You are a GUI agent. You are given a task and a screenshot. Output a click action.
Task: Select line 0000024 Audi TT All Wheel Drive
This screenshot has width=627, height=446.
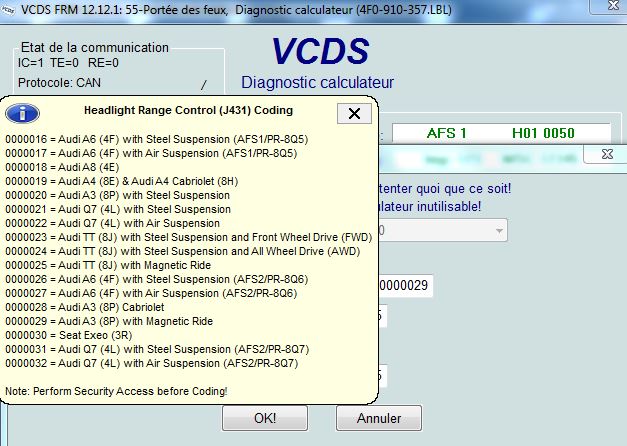(183, 251)
